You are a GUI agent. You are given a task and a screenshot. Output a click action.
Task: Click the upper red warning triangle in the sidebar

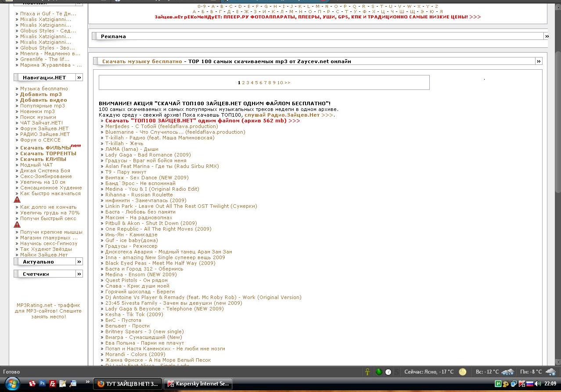[17, 200]
